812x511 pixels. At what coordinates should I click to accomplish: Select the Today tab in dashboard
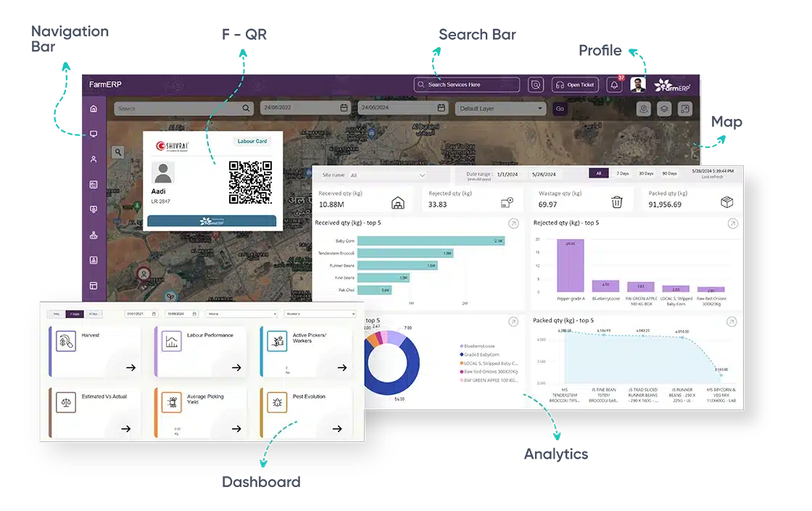(x=57, y=314)
